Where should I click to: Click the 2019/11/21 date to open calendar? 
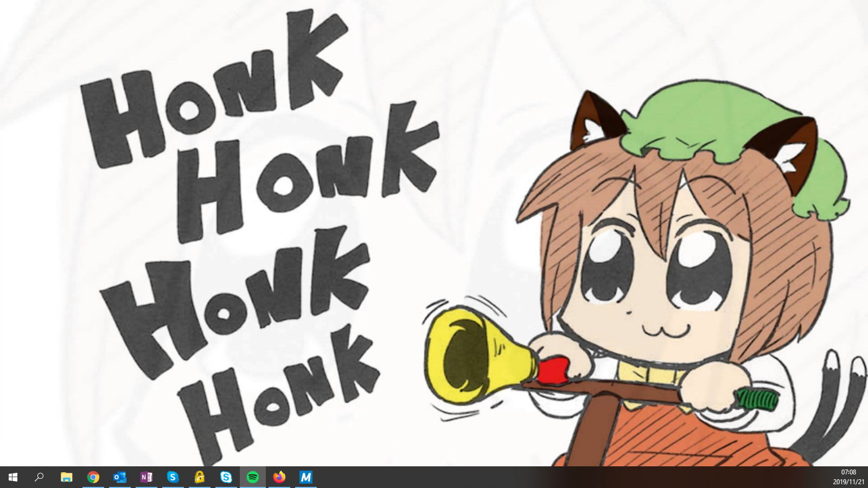(848, 481)
